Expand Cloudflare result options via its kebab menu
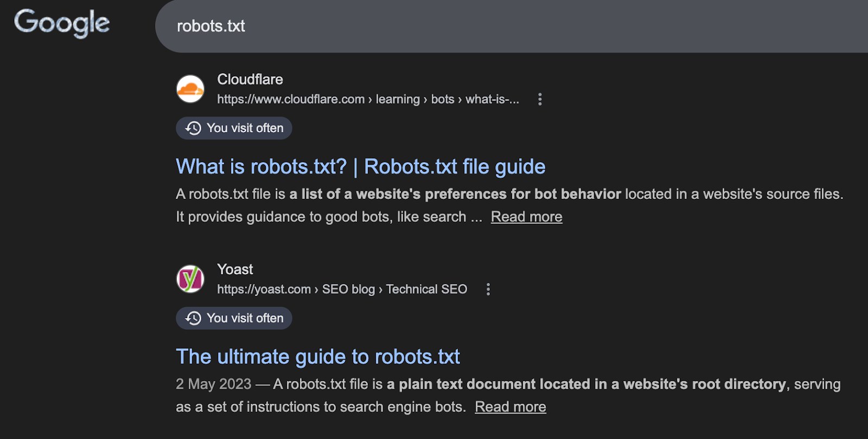This screenshot has width=868, height=439. tap(540, 99)
